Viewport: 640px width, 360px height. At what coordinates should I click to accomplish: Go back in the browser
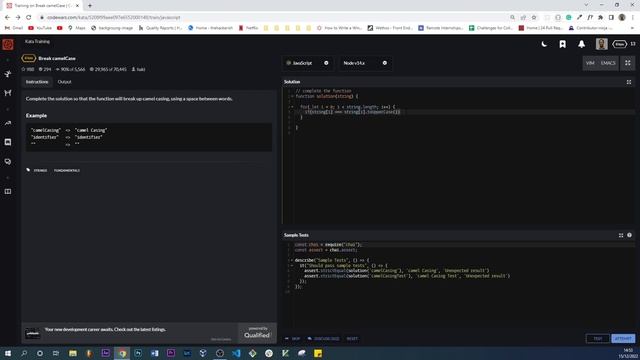point(7,18)
